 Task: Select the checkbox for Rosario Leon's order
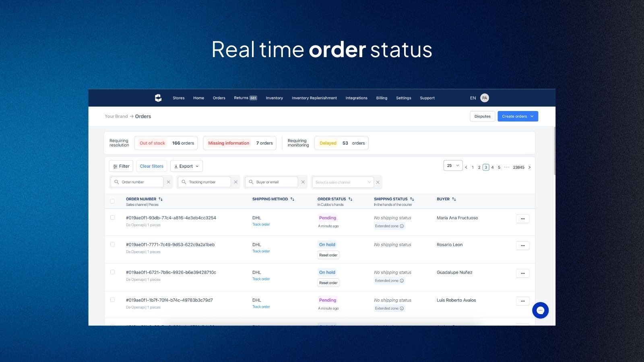[113, 244]
